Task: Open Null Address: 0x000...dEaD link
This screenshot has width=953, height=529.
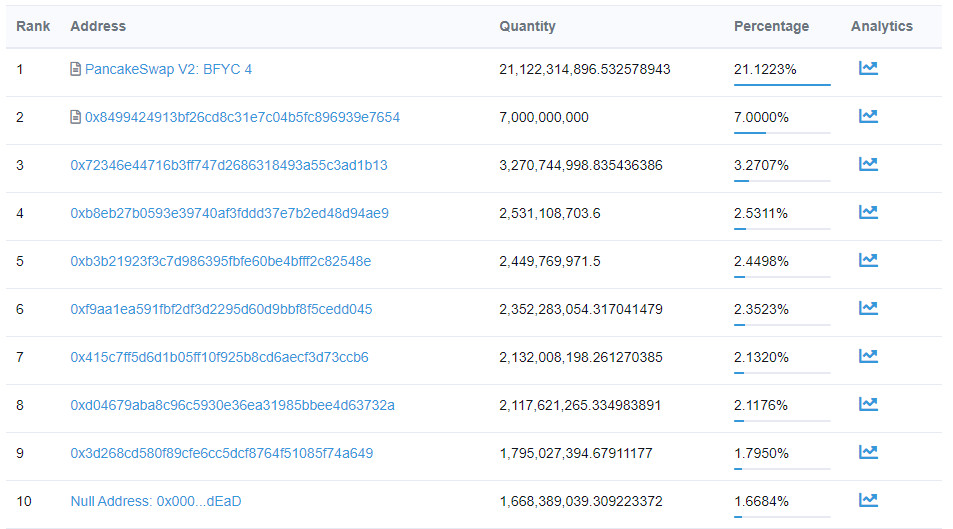Action: click(x=156, y=502)
